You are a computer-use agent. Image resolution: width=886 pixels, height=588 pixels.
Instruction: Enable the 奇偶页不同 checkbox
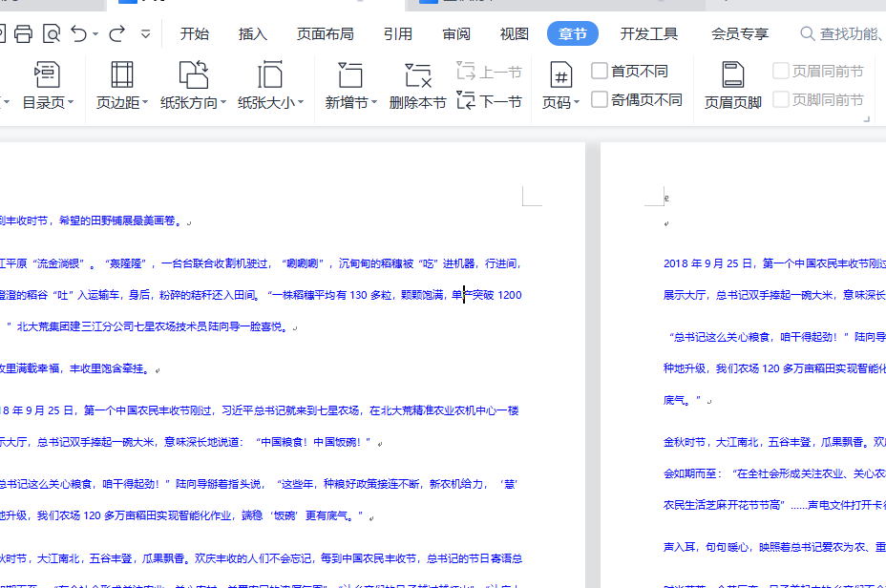pyautogui.click(x=600, y=99)
